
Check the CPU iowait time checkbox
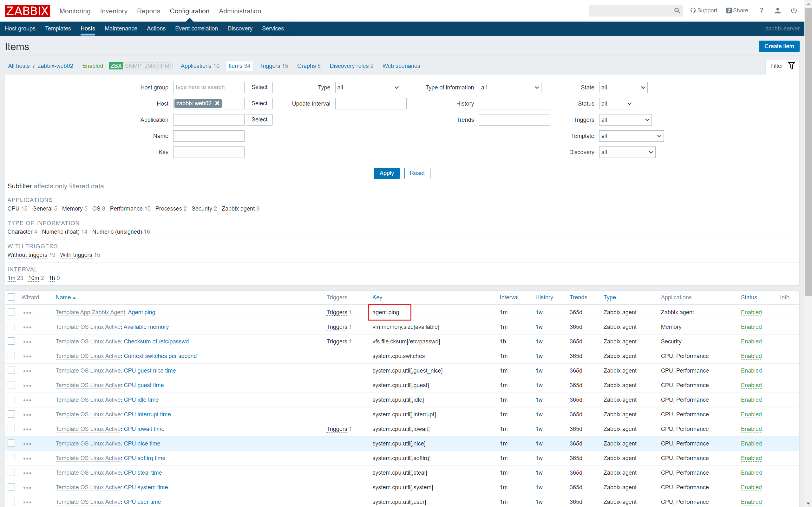[x=11, y=429]
